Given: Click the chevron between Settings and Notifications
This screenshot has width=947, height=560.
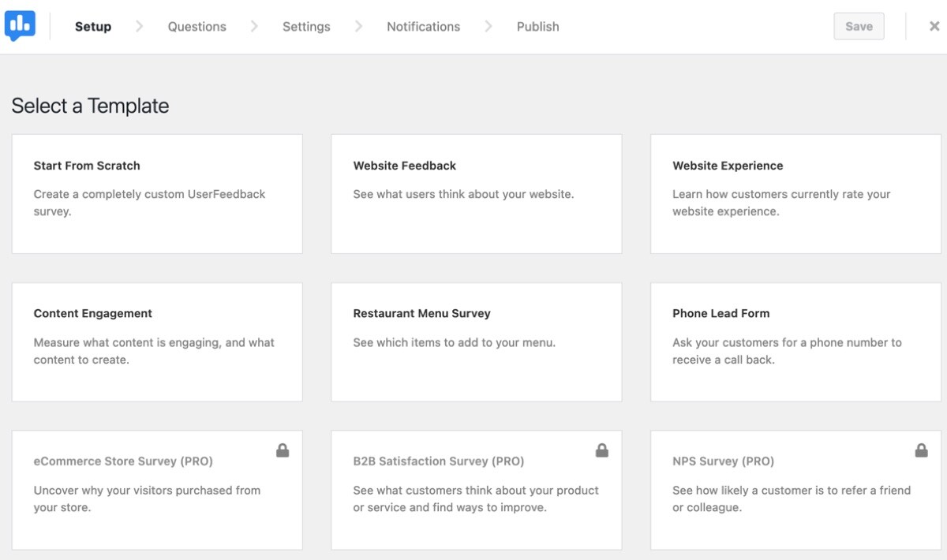Looking at the screenshot, I should pos(357,26).
